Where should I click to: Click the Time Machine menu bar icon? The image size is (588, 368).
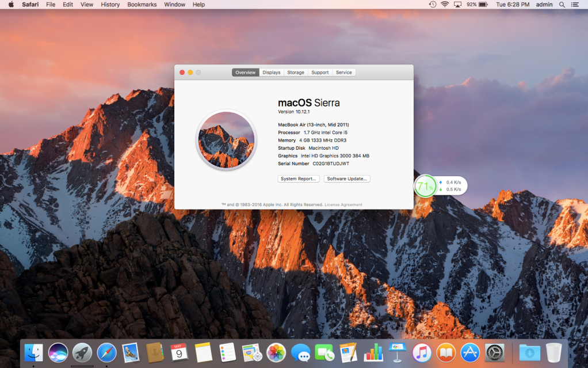(433, 5)
